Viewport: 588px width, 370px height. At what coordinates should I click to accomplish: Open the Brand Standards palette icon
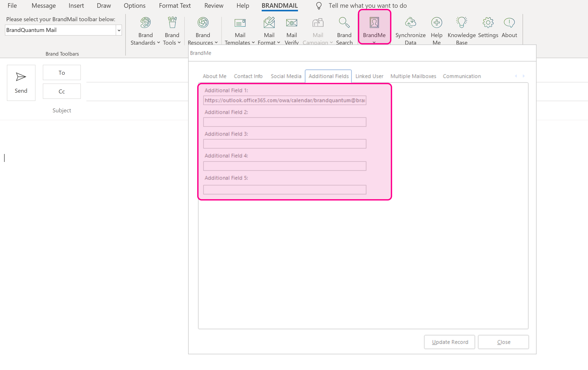pos(145,23)
